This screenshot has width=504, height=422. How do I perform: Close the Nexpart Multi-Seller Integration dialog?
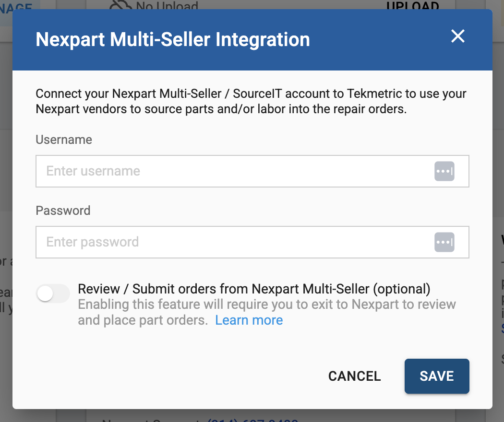pyautogui.click(x=458, y=36)
